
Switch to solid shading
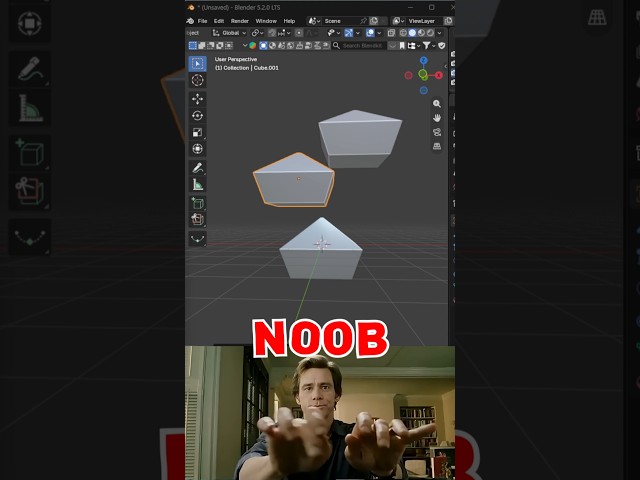(412, 33)
